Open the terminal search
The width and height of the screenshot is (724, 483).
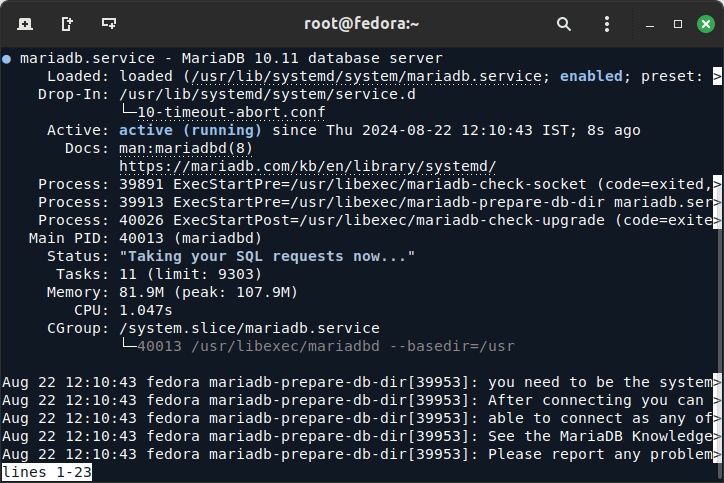coord(563,24)
